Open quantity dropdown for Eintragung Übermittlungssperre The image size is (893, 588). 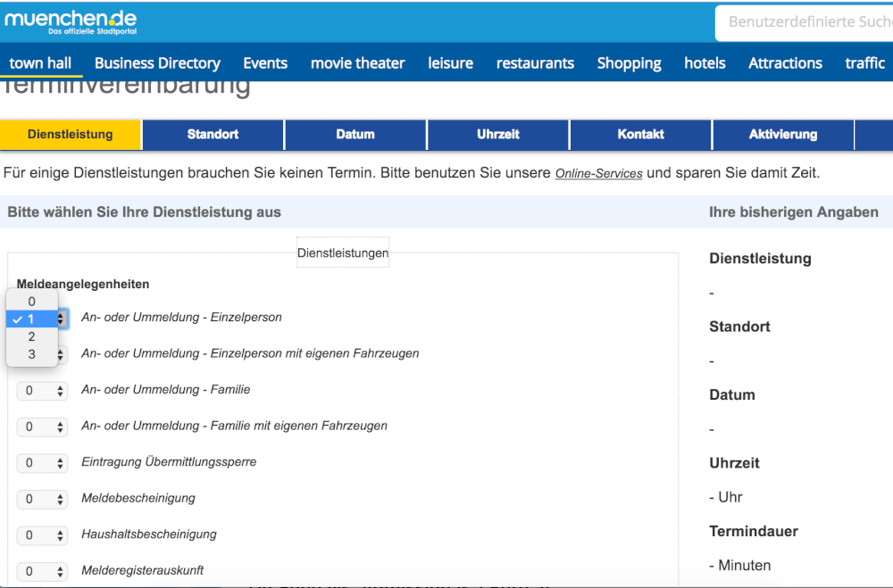(x=42, y=463)
